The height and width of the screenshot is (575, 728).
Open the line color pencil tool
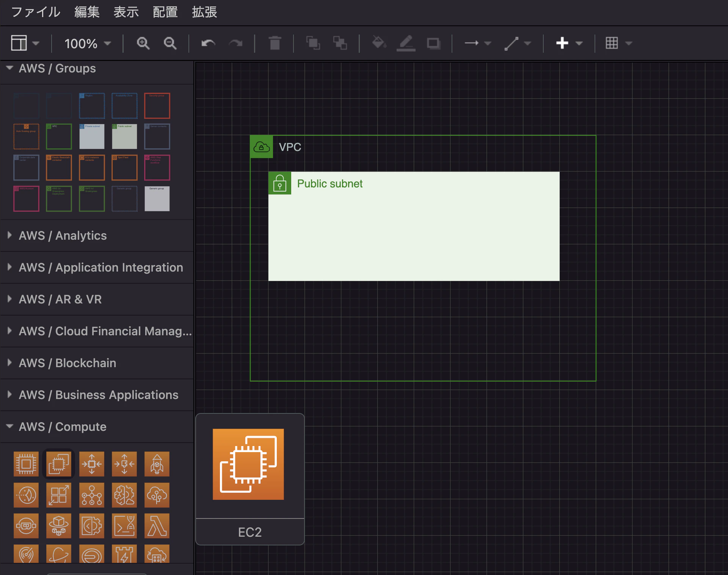[406, 43]
